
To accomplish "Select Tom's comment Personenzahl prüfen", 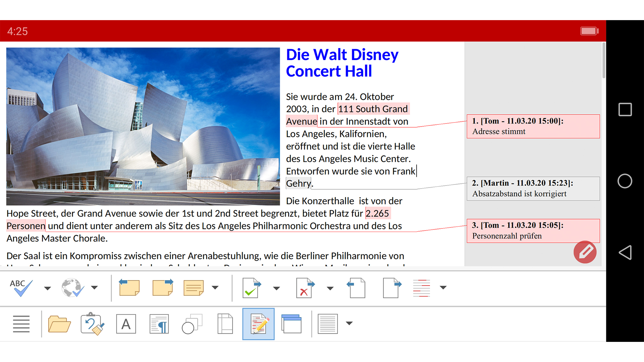I will pos(533,231).
